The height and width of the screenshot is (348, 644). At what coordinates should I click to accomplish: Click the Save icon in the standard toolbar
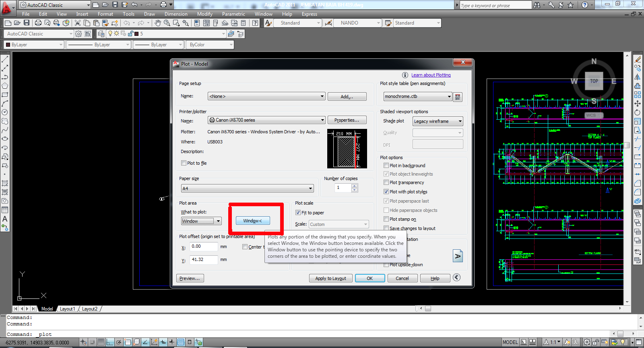(27, 23)
